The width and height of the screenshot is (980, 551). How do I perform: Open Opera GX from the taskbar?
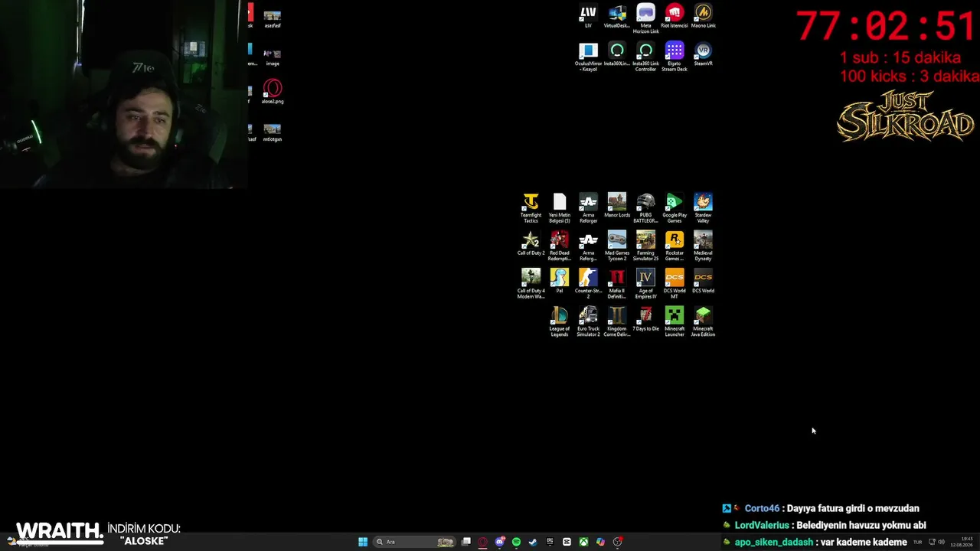coord(482,542)
